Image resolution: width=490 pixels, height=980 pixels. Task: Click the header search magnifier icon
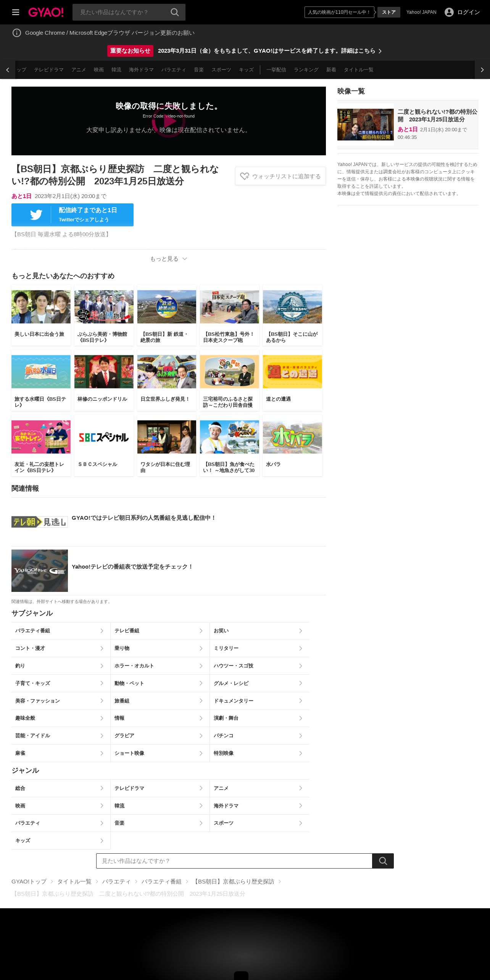point(174,12)
